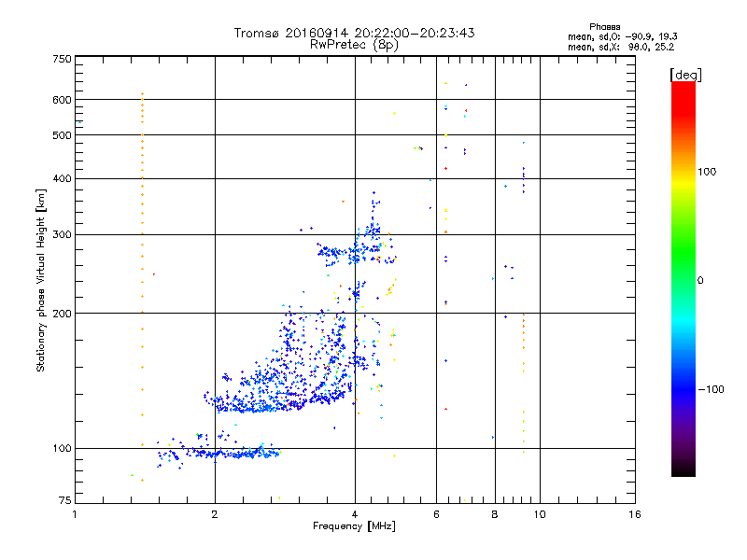Screen dimensions: 747x560
Task: Click the "RwPretec (8p)" subtitle
Action: click(x=354, y=45)
